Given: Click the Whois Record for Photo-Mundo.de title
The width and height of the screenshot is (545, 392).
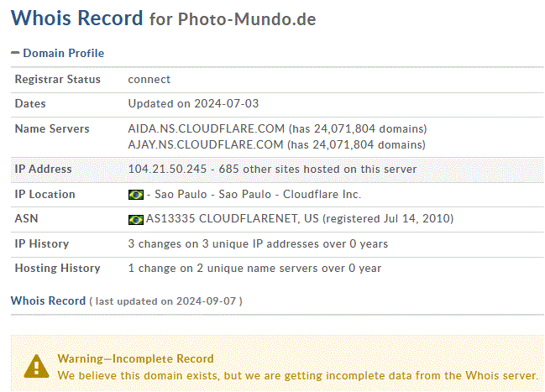Looking at the screenshot, I should [164, 18].
